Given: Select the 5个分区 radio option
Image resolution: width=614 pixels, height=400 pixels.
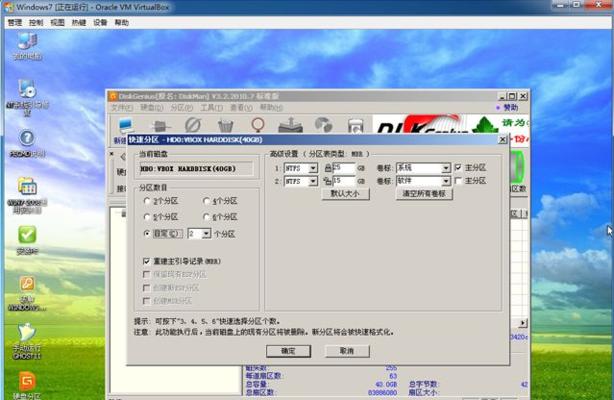Looking at the screenshot, I should click(147, 217).
